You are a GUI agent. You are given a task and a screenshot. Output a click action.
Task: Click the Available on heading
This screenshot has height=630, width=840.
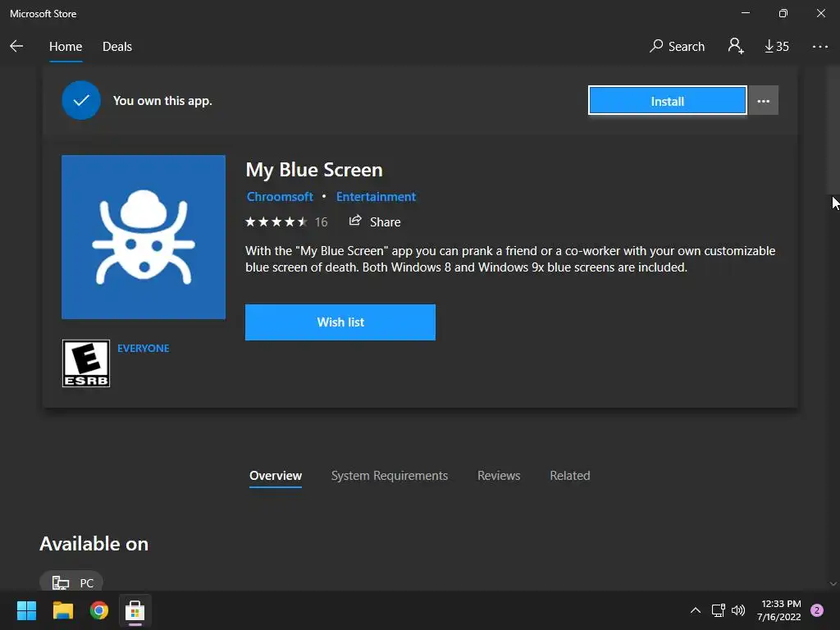coord(94,544)
